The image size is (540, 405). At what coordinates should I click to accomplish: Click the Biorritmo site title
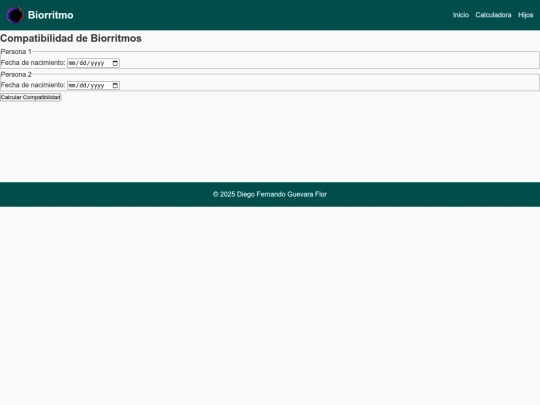(51, 15)
